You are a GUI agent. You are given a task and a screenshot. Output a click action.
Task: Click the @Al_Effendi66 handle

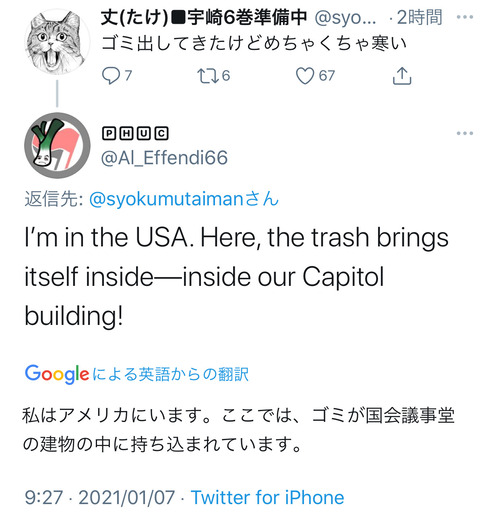point(164,157)
